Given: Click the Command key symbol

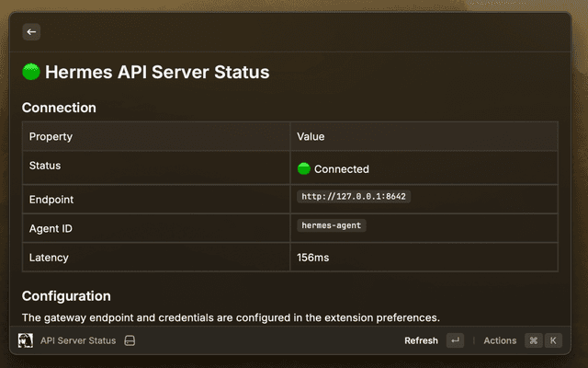Looking at the screenshot, I should point(534,340).
